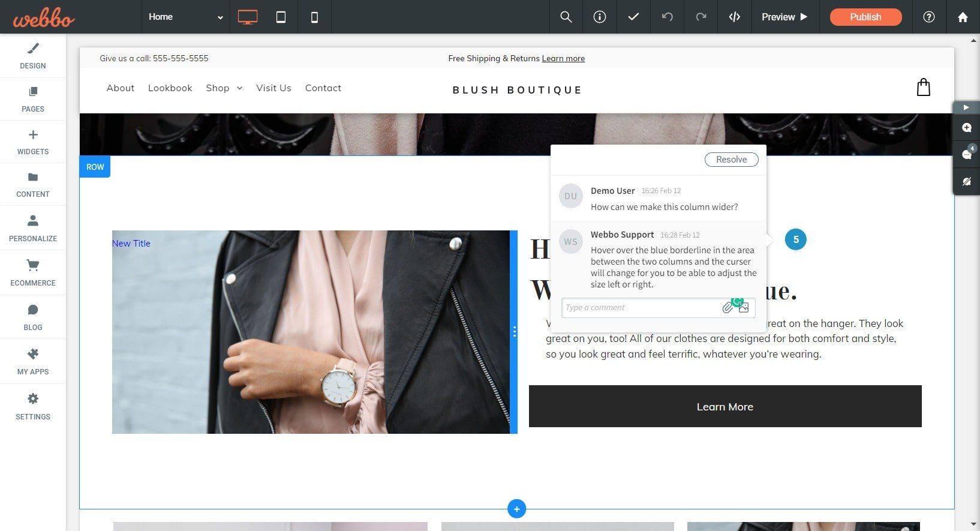980x531 pixels.
Task: Open the Lookbook menu item
Action: point(170,88)
